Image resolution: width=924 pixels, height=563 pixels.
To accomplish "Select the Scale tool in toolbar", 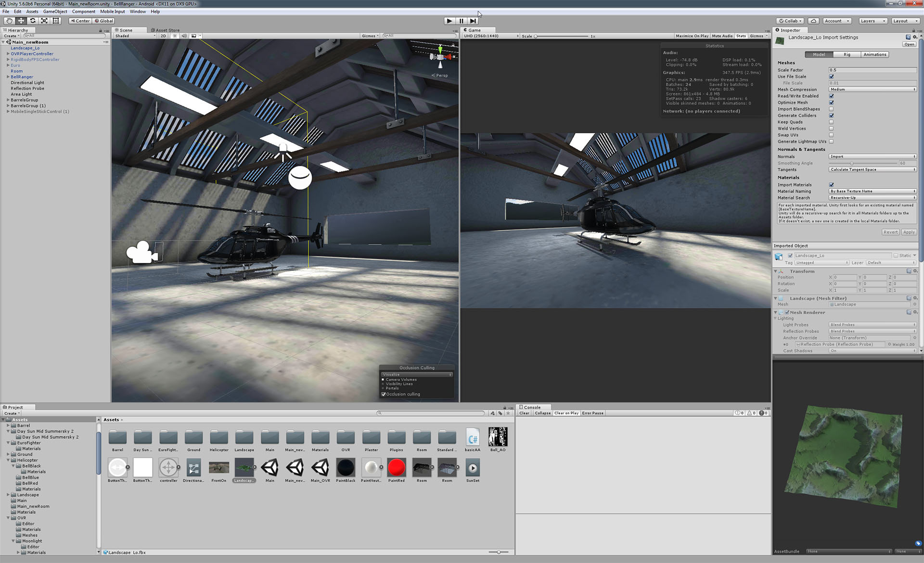I will (x=44, y=21).
